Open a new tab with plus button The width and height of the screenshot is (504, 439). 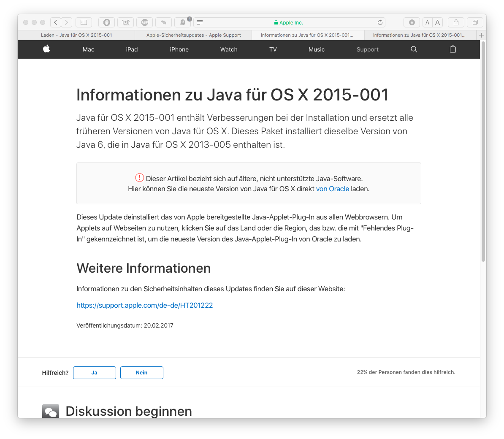coord(481,35)
